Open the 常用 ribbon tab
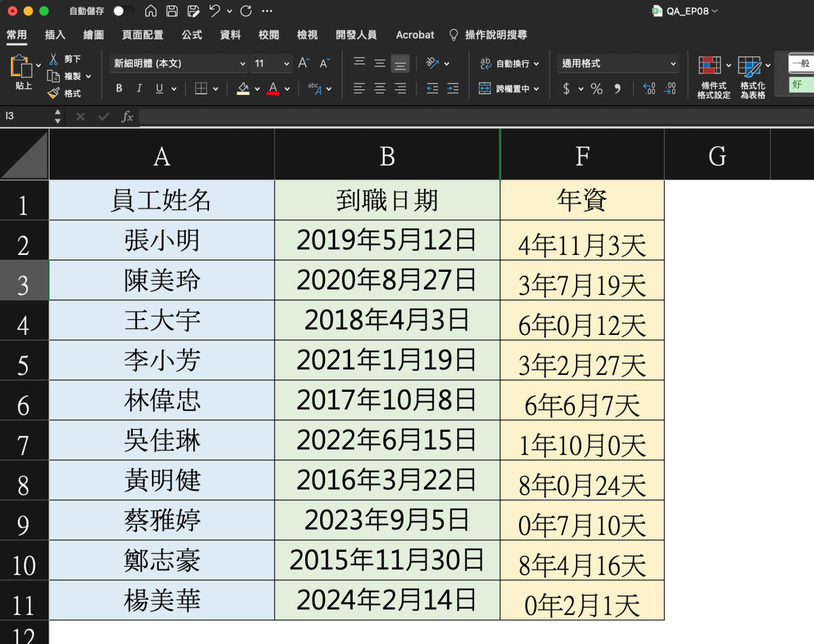The image size is (814, 644). coord(17,35)
